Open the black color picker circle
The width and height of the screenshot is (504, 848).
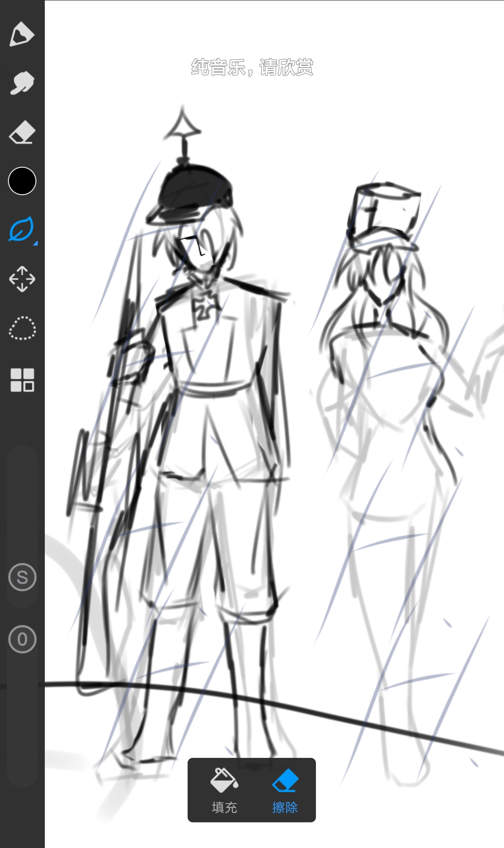pyautogui.click(x=22, y=181)
